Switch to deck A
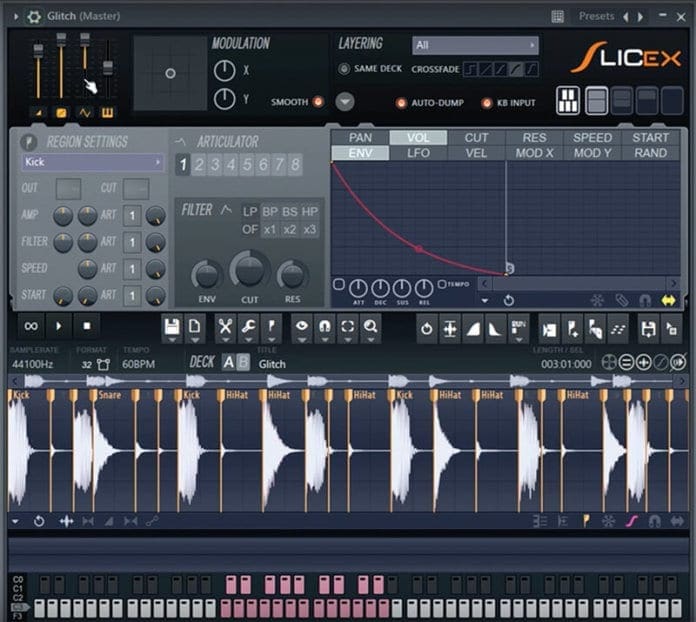The image size is (696, 622). (x=229, y=363)
